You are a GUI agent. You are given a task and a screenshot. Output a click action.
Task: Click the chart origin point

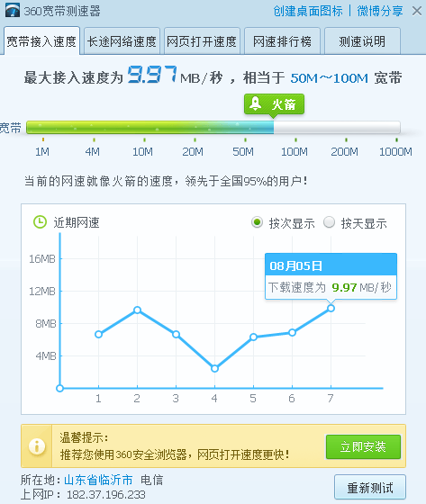coord(59,388)
